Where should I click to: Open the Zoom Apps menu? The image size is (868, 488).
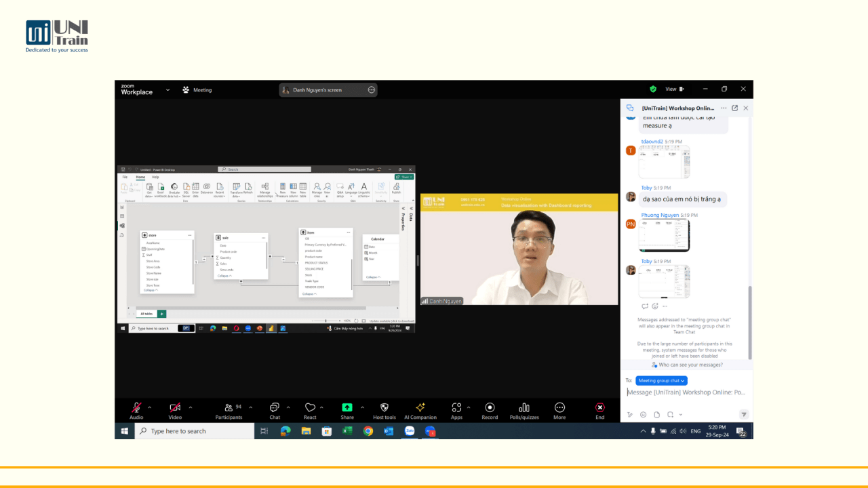pos(456,410)
